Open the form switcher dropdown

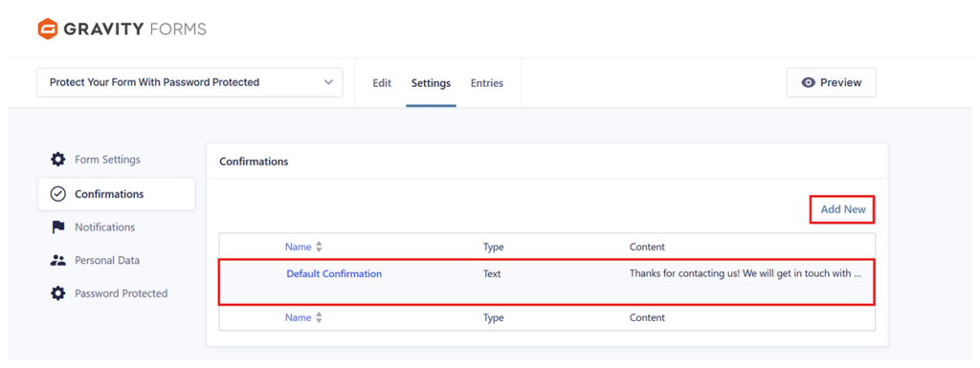click(190, 82)
